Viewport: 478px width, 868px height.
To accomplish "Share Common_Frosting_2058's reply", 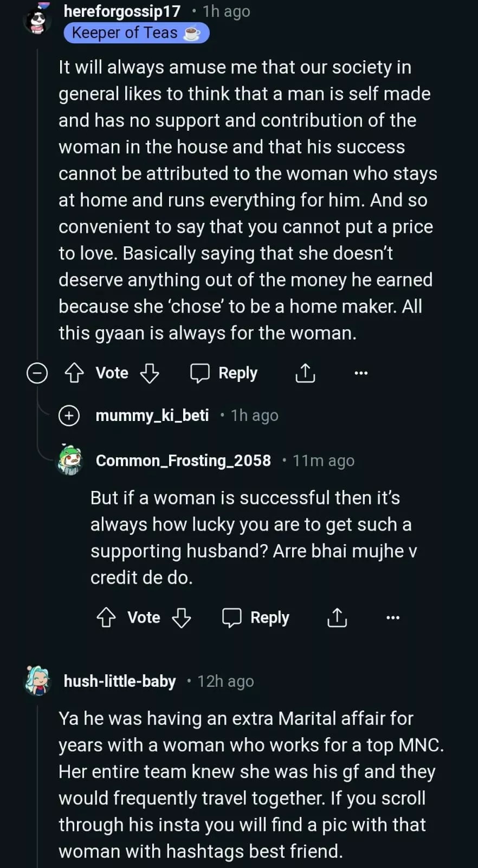I will 337,617.
